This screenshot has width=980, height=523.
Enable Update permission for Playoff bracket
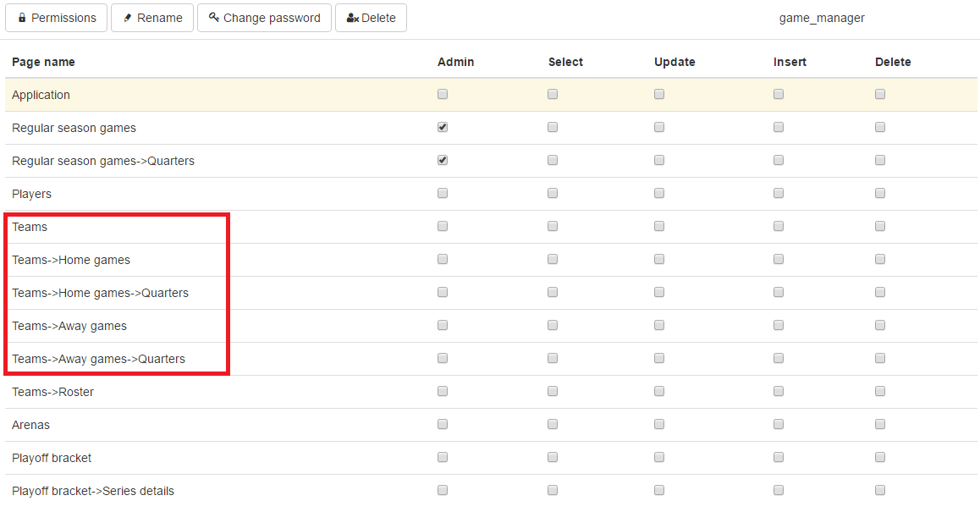click(x=659, y=457)
